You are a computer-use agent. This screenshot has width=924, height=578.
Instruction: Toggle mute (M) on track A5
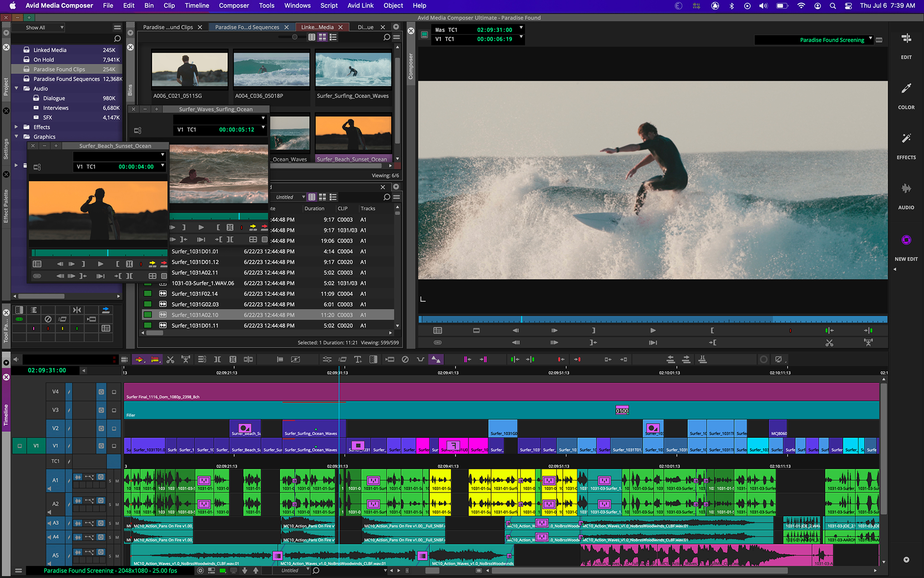tap(117, 556)
